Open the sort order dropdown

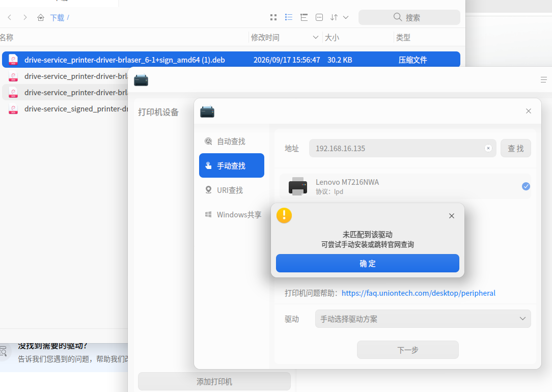point(339,17)
